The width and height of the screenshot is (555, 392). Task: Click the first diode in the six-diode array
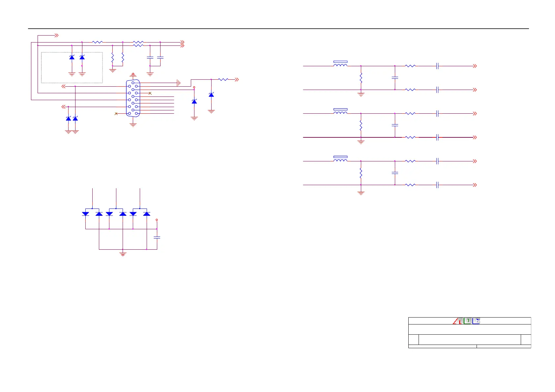pyautogui.click(x=85, y=214)
